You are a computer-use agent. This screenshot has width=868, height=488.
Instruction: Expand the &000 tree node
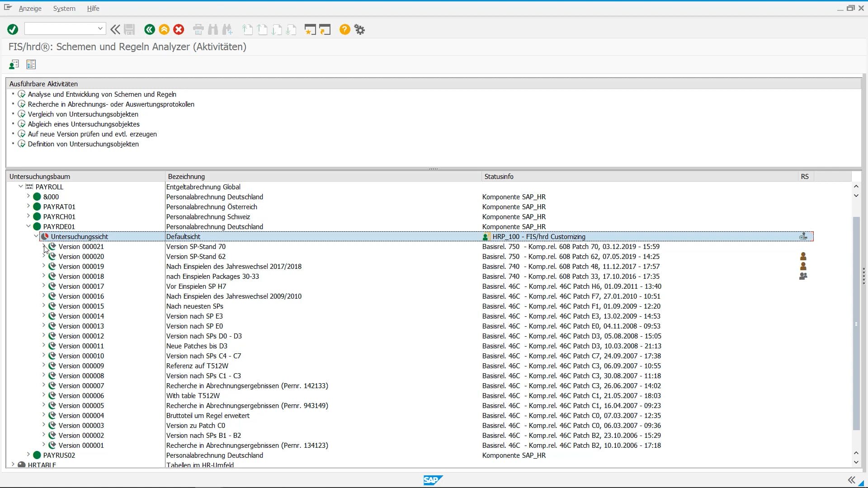point(28,196)
